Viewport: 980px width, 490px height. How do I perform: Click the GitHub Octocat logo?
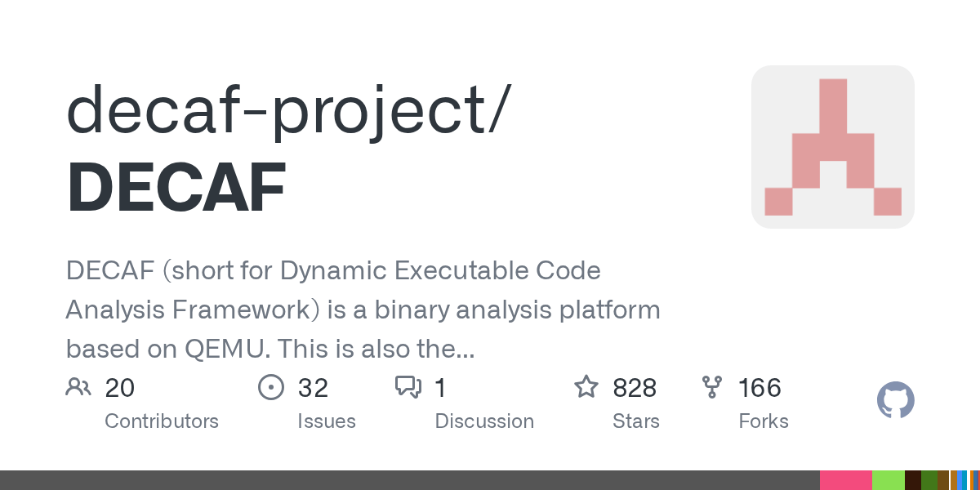tap(895, 401)
